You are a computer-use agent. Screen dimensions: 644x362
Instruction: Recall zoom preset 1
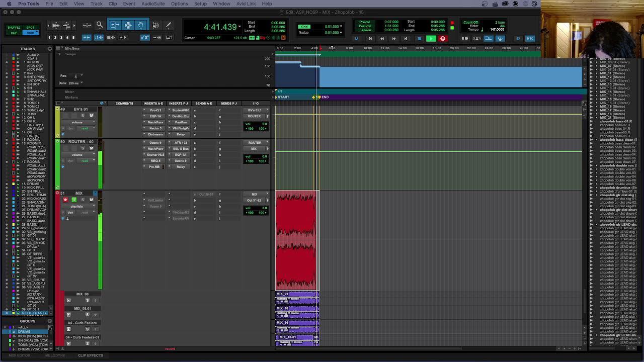pyautogui.click(x=49, y=38)
